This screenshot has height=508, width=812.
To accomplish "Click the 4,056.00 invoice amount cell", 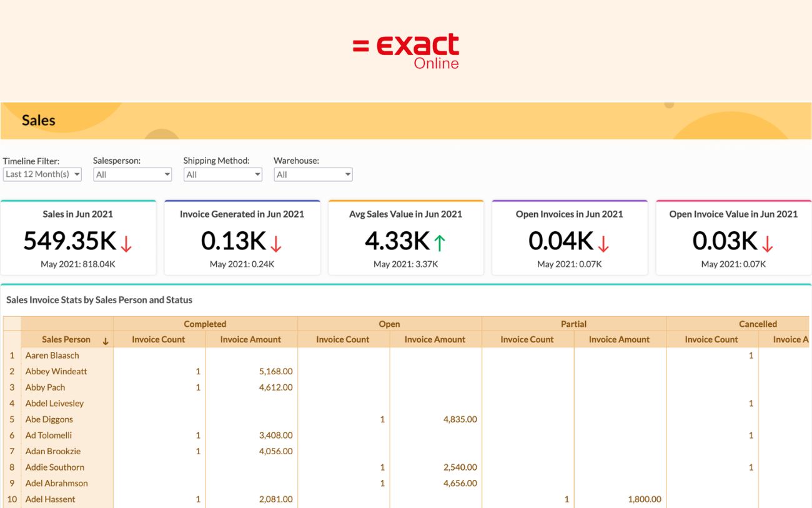I will tap(275, 451).
